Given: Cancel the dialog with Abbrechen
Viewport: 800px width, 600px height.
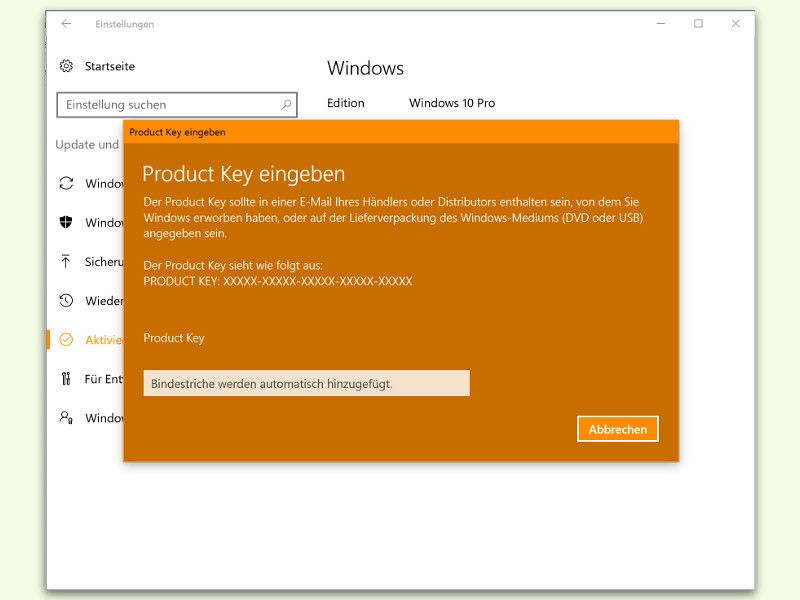Looking at the screenshot, I should pos(618,429).
